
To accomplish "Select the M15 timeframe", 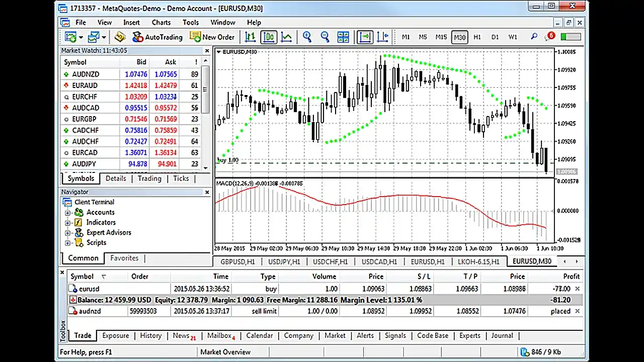I will (x=441, y=37).
